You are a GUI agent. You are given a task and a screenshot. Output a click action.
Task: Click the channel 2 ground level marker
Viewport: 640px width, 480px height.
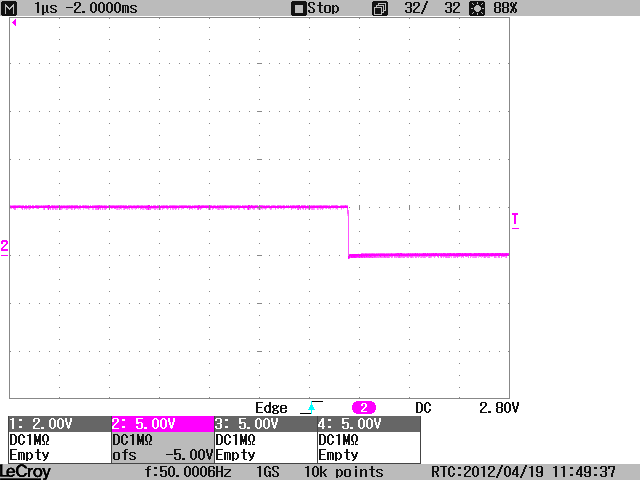point(4,247)
